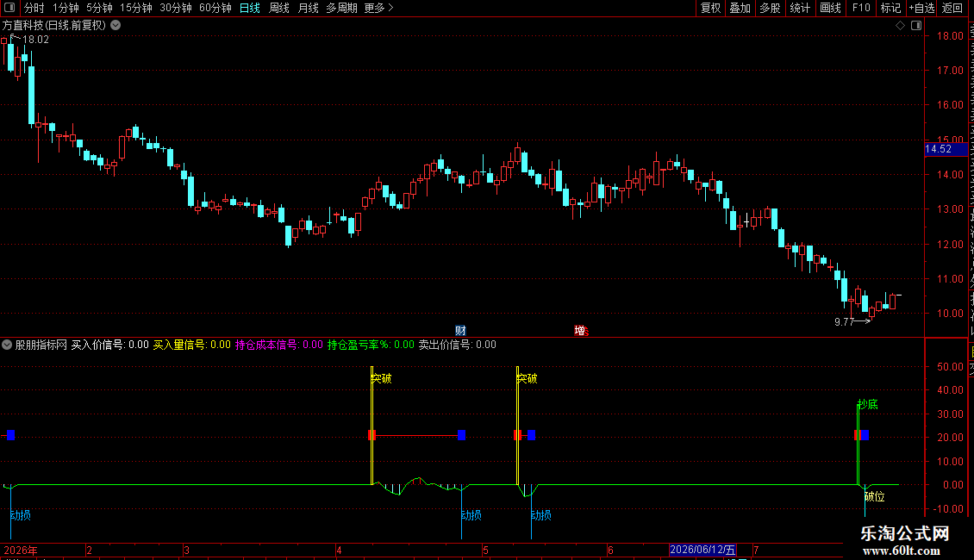Open indicator dropdown beside 股朋指标网
This screenshot has height=560, width=974.
pos(7,345)
